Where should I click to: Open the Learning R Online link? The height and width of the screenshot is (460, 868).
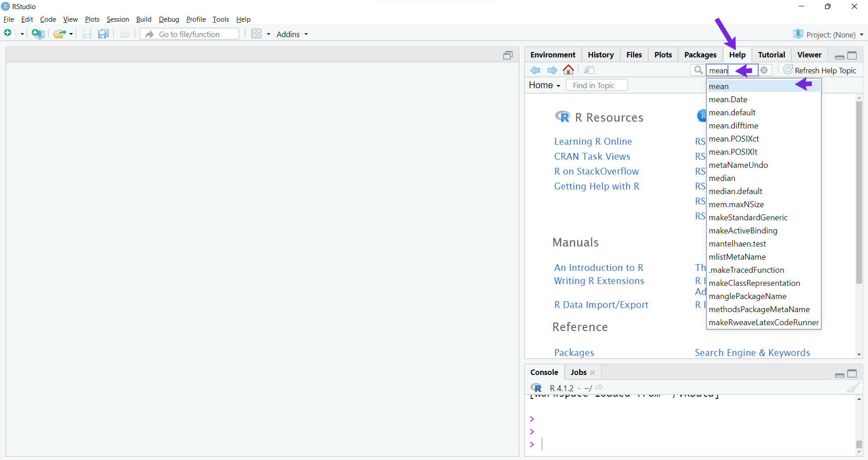[x=593, y=142]
